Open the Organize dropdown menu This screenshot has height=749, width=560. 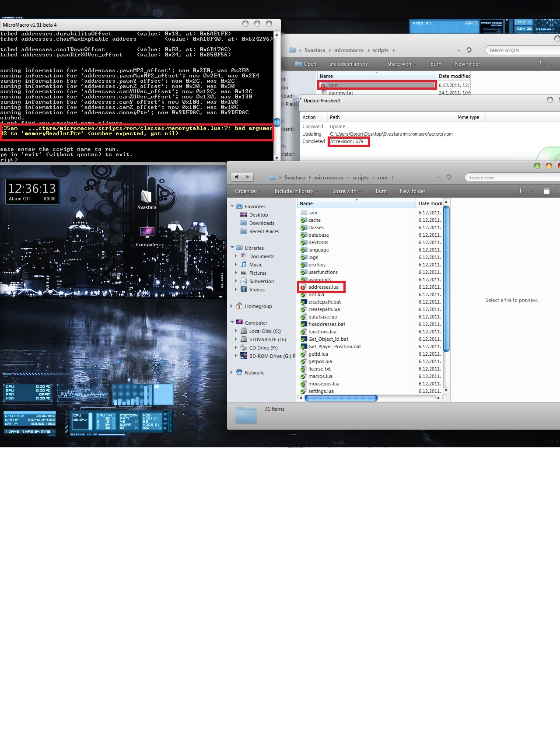point(247,191)
